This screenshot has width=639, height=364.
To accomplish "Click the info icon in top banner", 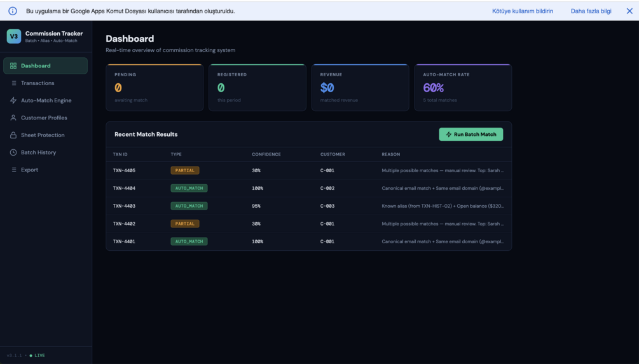I will click(13, 11).
